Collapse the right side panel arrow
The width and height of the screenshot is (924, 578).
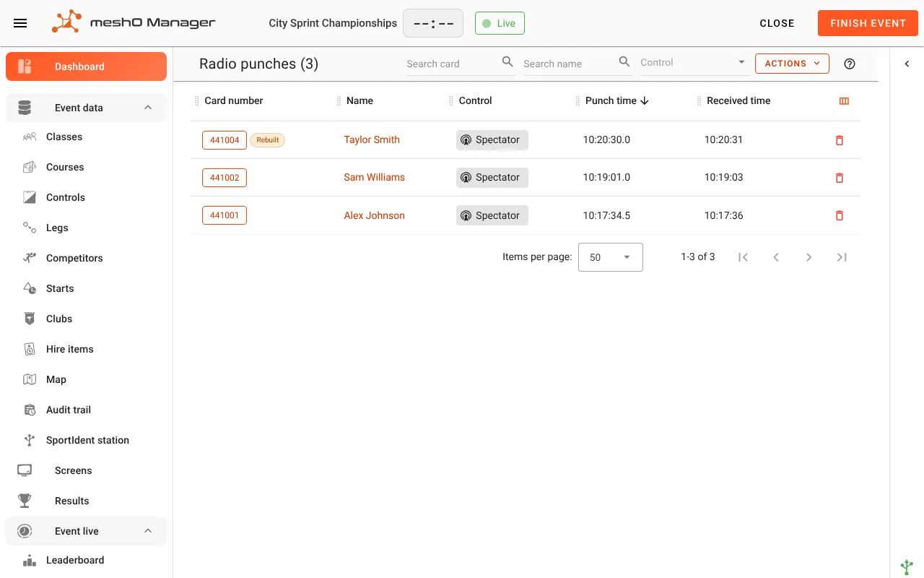[907, 64]
